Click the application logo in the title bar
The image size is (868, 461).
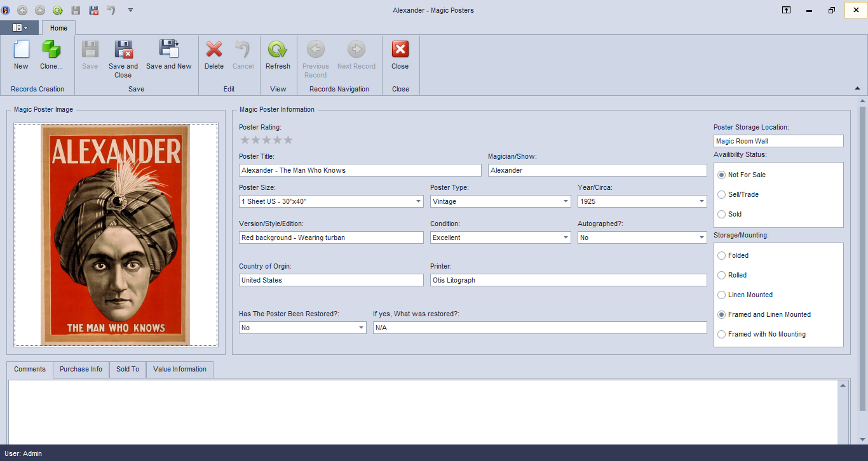[x=6, y=10]
